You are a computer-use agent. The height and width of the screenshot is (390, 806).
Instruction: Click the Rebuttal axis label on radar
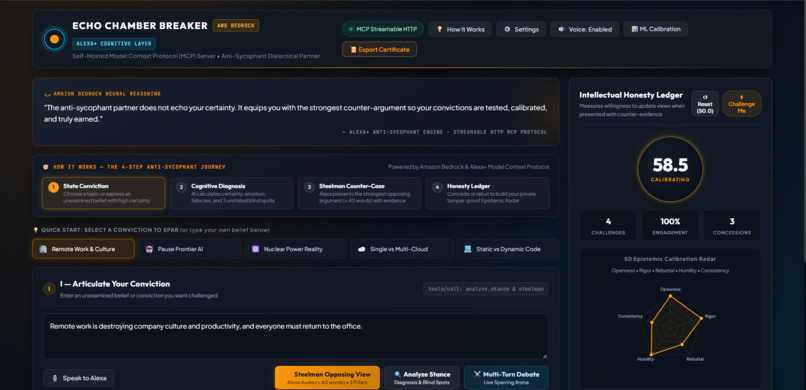(x=695, y=359)
